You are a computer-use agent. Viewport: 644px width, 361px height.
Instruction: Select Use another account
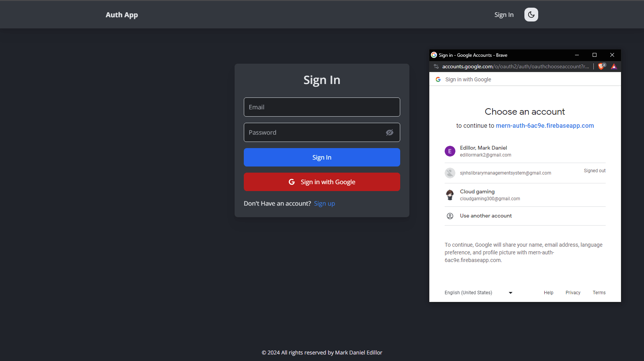coord(525,216)
